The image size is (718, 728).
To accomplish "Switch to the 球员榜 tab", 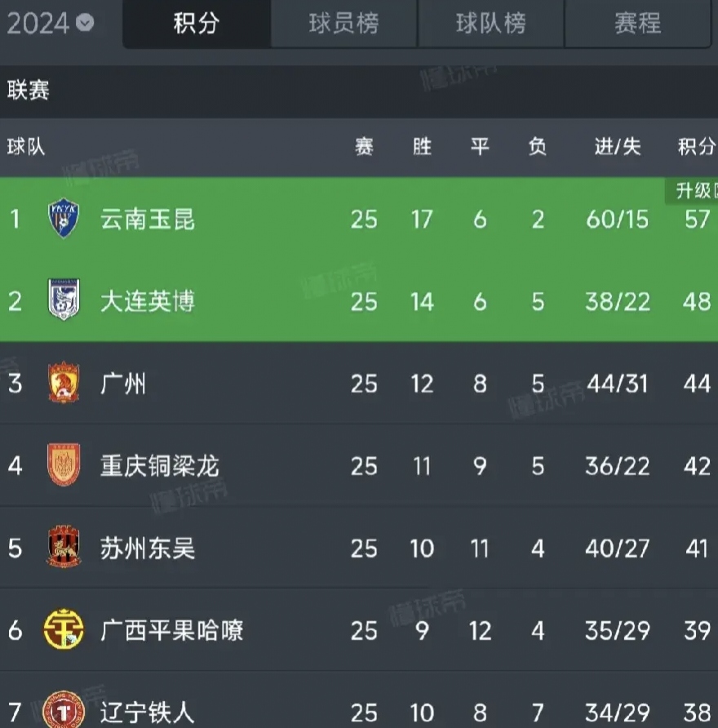I will [x=343, y=24].
